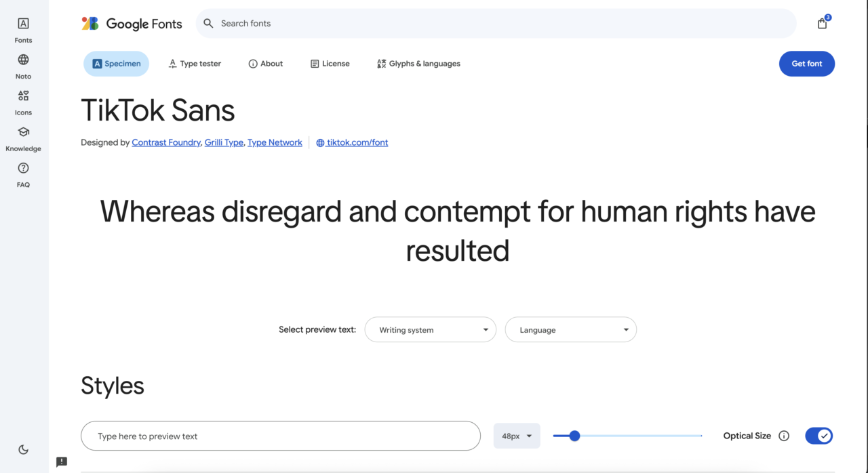The height and width of the screenshot is (473, 868).
Task: Open the Language dropdown
Action: click(571, 329)
